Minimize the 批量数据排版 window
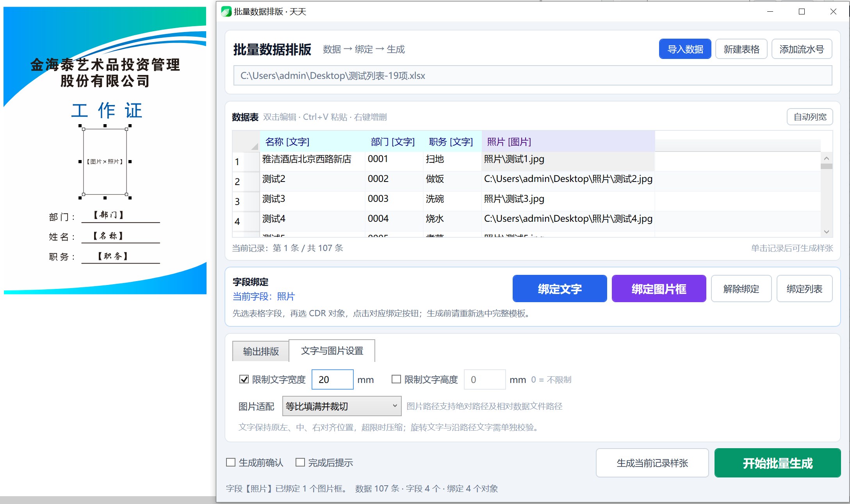 coord(770,12)
